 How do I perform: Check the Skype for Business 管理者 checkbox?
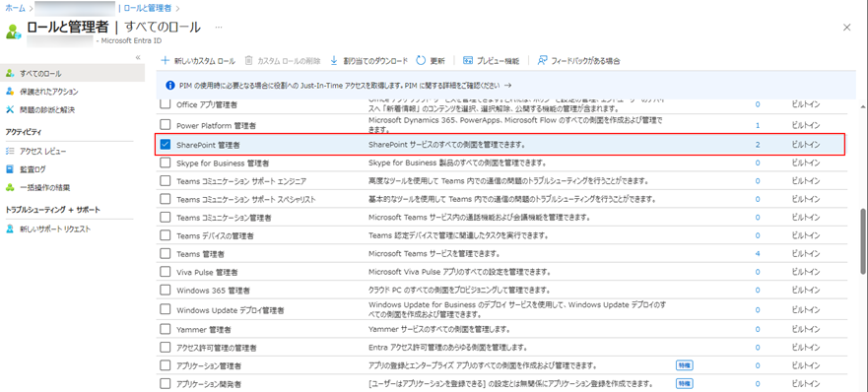165,163
